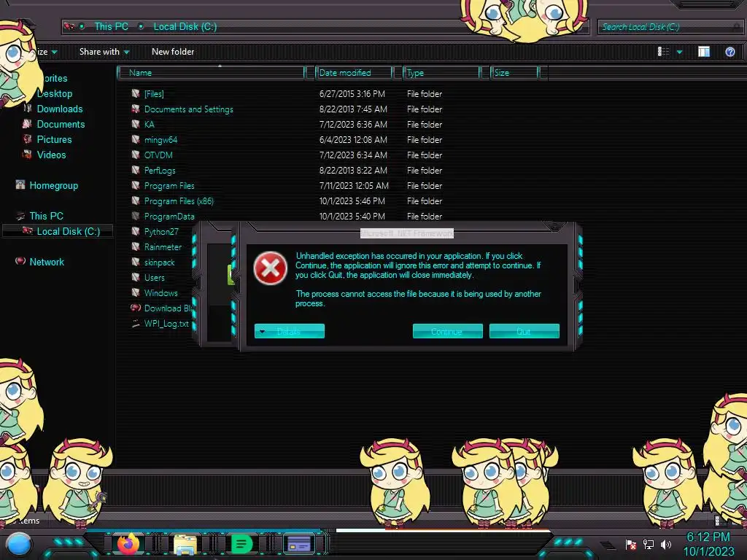
Task: Open Homegroup in the navigation pane
Action: (x=54, y=186)
